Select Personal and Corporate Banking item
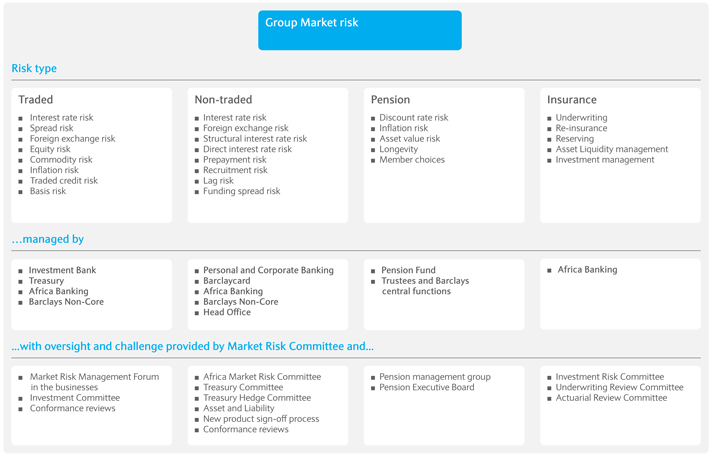The width and height of the screenshot is (710, 456). 269,270
